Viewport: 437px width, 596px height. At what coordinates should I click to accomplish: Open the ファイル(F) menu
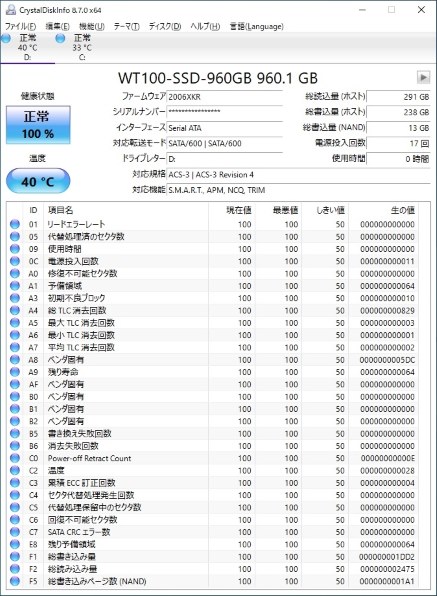[21, 26]
